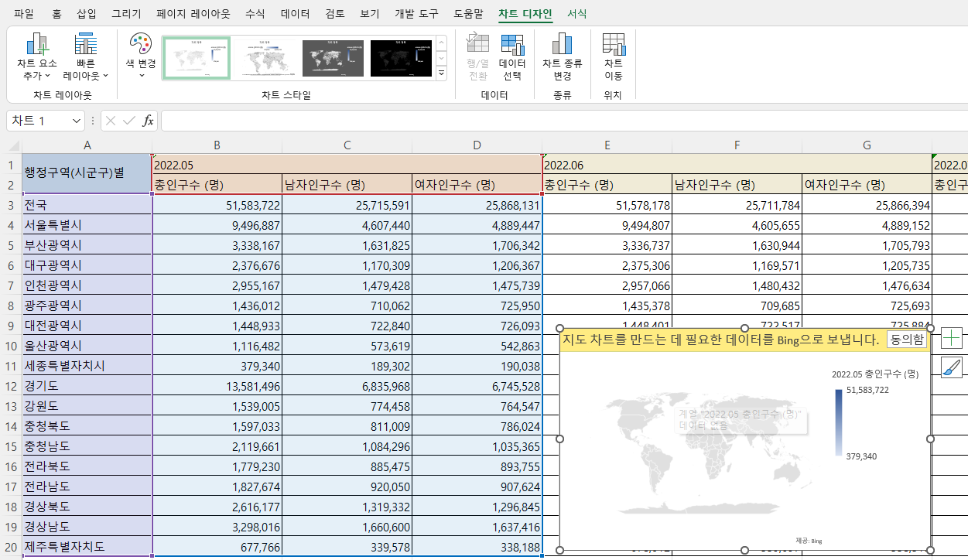Click 남자인구수 (명) header in column C
This screenshot has width=968, height=560.
point(347,184)
